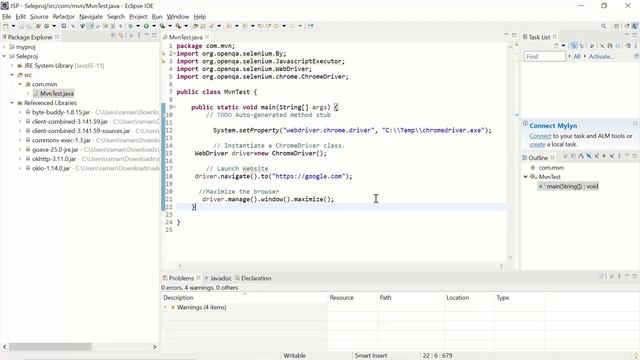Image resolution: width=640 pixels, height=360 pixels.
Task: Maximize the editor area icon
Action: click(x=514, y=35)
